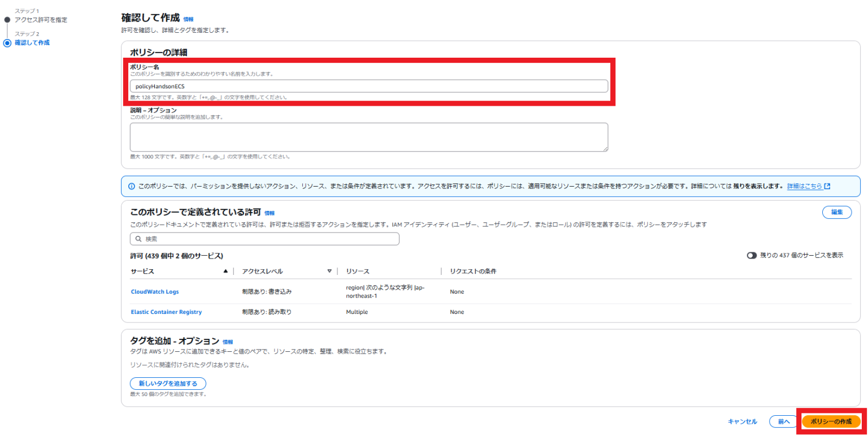Viewport: 868px width, 435px height.
Task: Open the 情報 link beside 確認して作成 heading
Action: pos(189,18)
